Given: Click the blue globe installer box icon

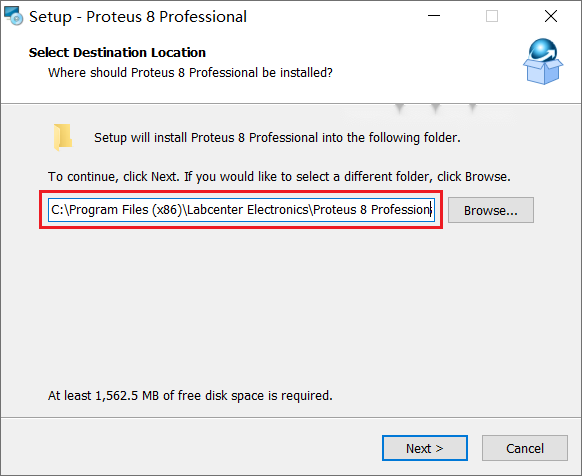Looking at the screenshot, I should tap(543, 61).
